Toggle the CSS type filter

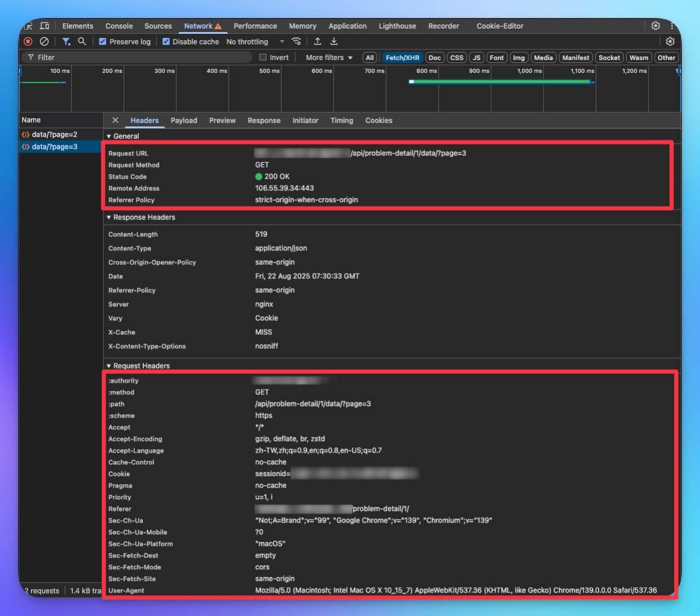pos(457,57)
